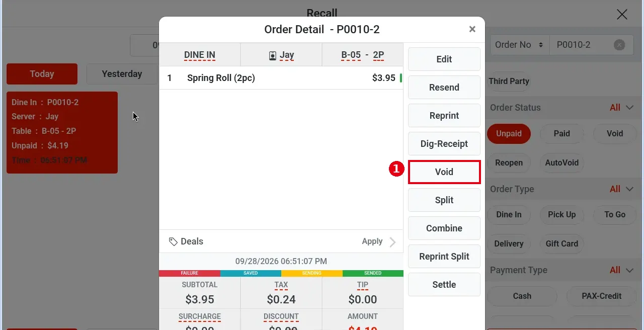Click the Deals Apply link

[372, 241]
